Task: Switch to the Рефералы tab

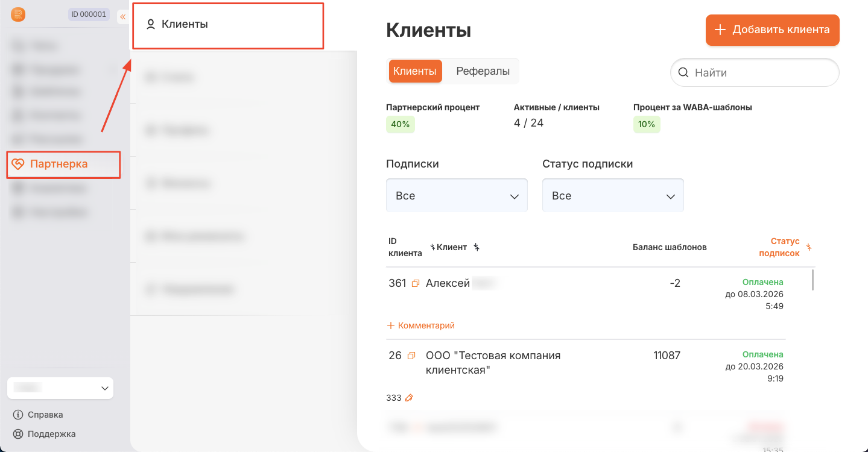Action: pos(483,71)
